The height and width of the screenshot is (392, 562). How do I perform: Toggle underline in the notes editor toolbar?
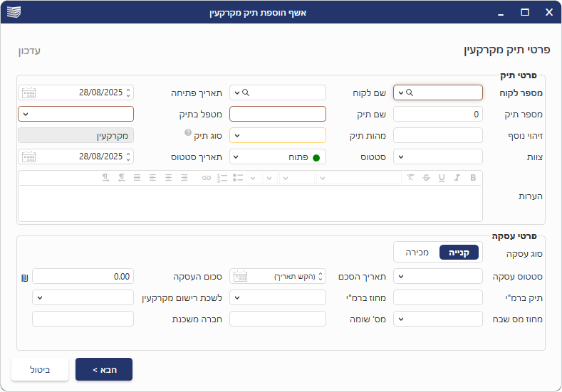pos(442,177)
